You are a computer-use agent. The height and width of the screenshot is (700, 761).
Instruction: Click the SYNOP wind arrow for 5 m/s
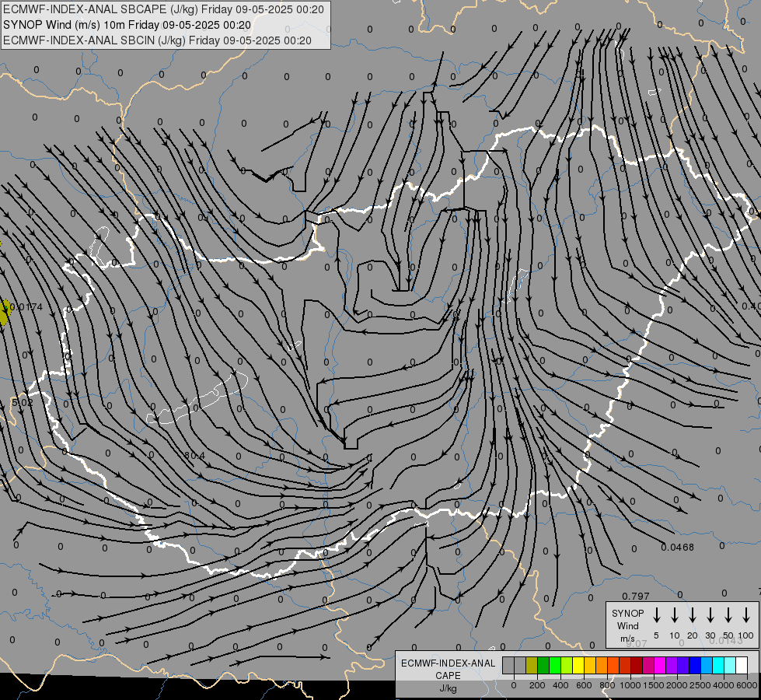point(656,614)
